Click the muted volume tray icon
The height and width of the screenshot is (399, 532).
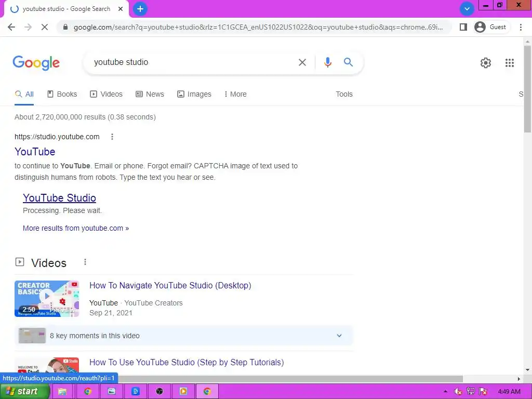coord(458,392)
